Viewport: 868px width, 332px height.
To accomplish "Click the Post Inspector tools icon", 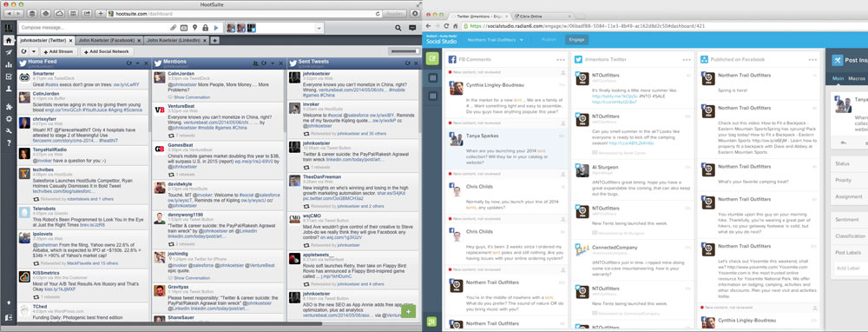I will pos(837,61).
